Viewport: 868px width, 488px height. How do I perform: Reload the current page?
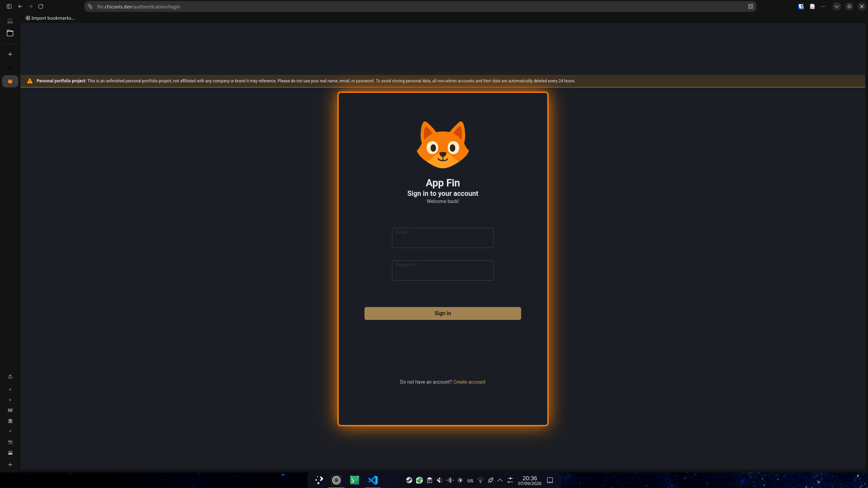point(41,6)
